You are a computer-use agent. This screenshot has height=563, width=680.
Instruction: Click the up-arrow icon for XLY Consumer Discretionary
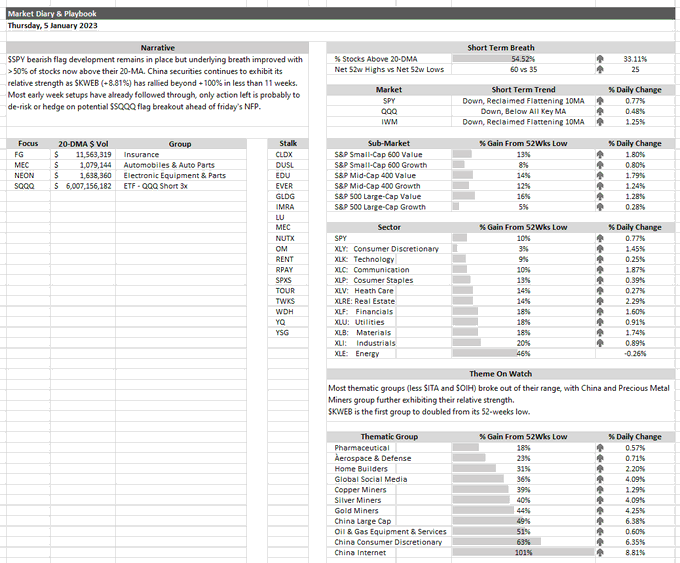[600, 249]
